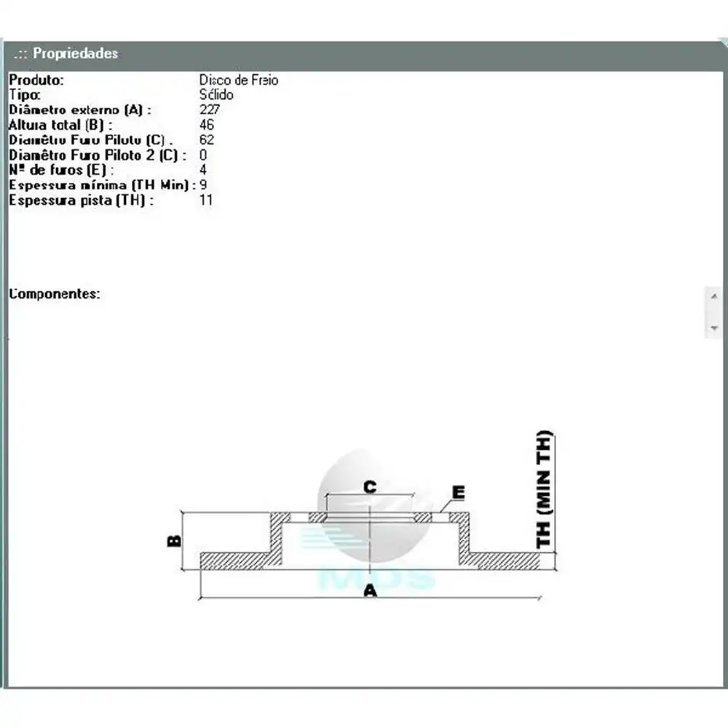
Task: Click the Diâmetro Furo Piloto value 62
Action: coord(206,140)
